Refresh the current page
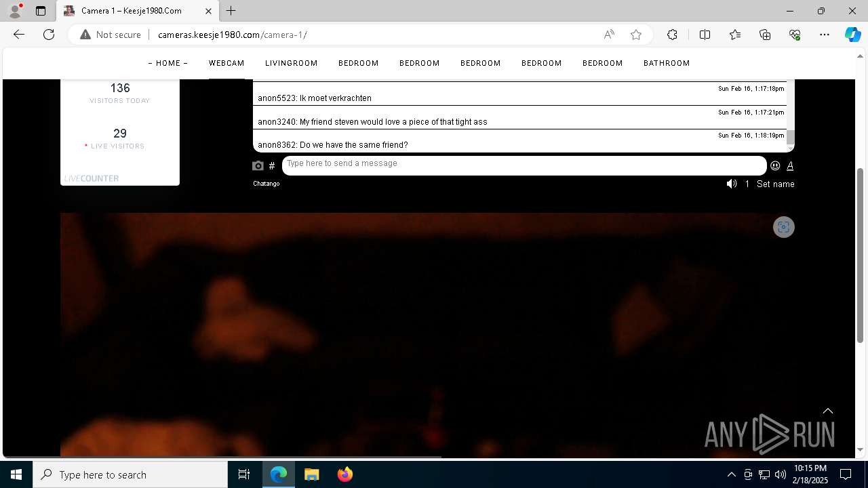This screenshot has height=488, width=868. coord(49,35)
